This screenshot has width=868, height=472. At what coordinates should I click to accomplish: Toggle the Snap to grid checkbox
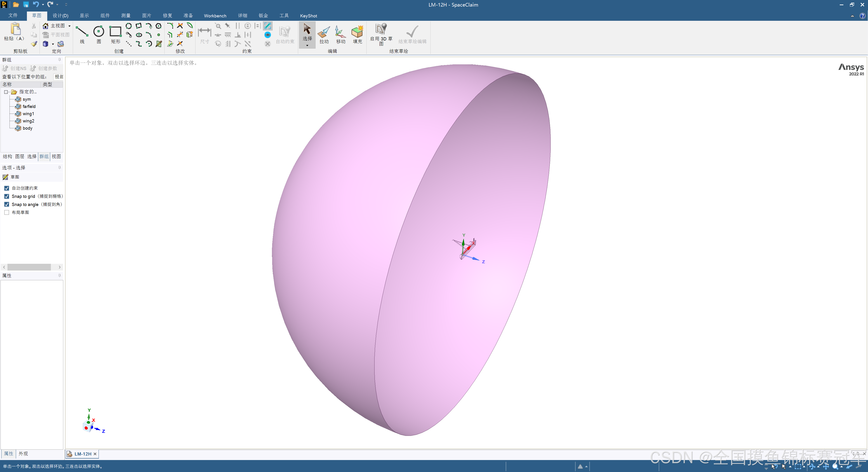pos(7,196)
